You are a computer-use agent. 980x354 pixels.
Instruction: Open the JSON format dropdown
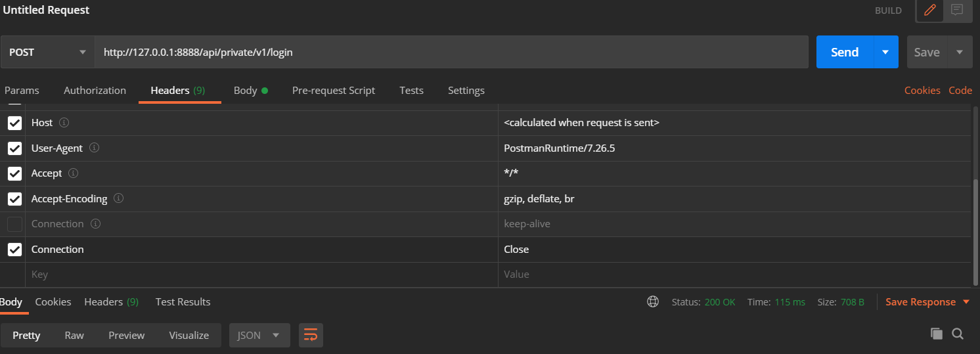(258, 336)
